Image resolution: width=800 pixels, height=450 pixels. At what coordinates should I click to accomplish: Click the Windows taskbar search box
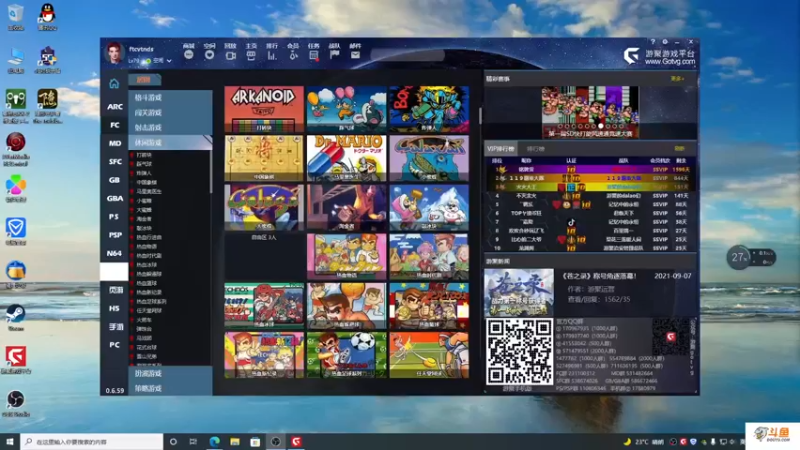click(92, 441)
